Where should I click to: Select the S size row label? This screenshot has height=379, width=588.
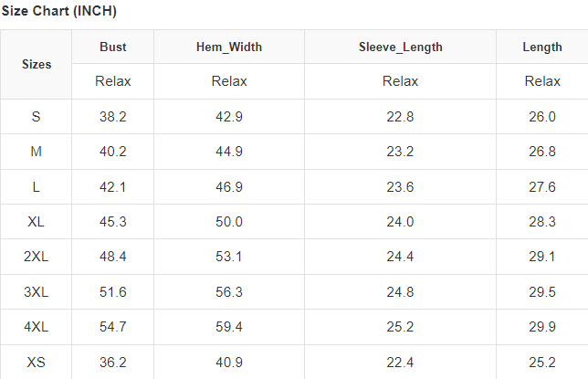tap(37, 117)
